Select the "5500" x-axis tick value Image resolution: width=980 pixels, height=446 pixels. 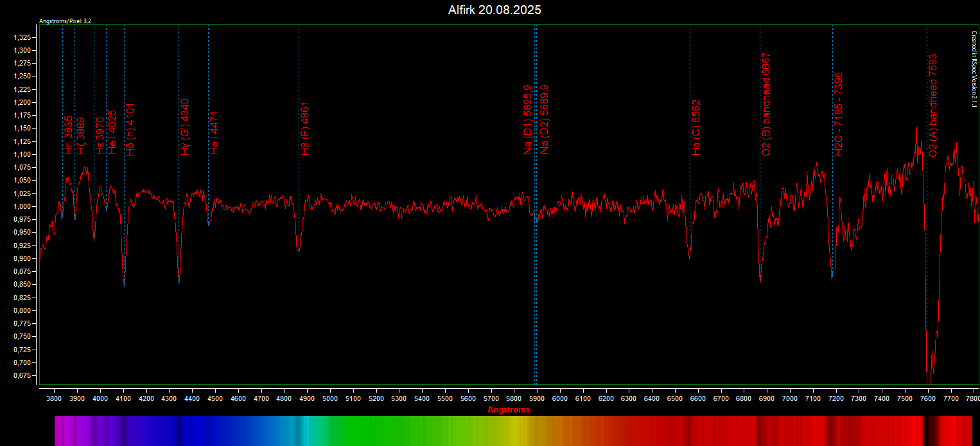pos(445,399)
